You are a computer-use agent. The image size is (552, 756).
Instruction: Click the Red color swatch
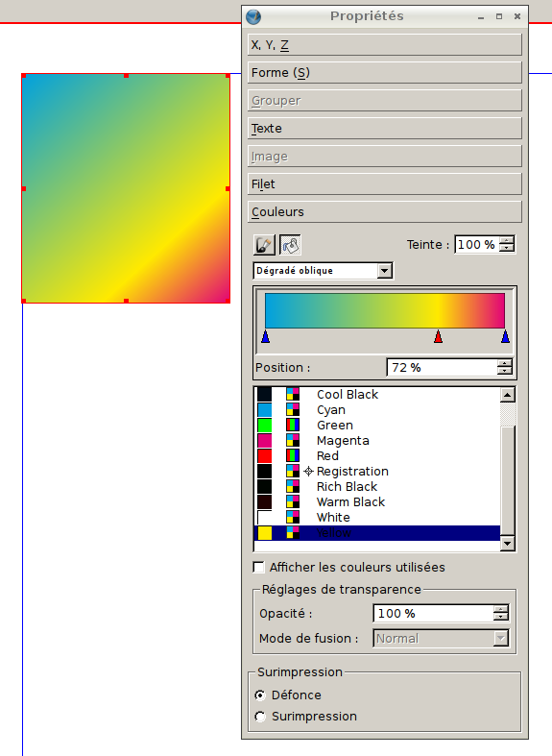point(264,455)
